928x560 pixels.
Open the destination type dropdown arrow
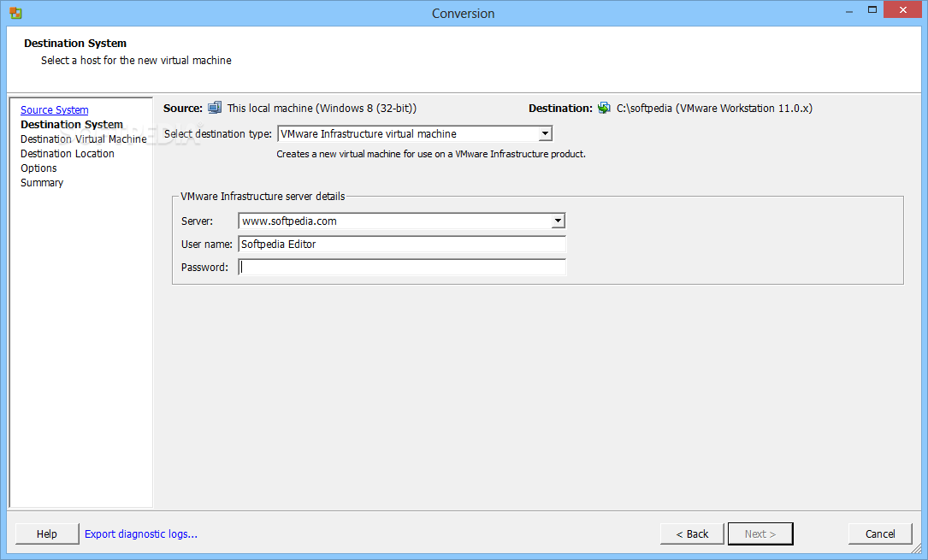pos(545,133)
